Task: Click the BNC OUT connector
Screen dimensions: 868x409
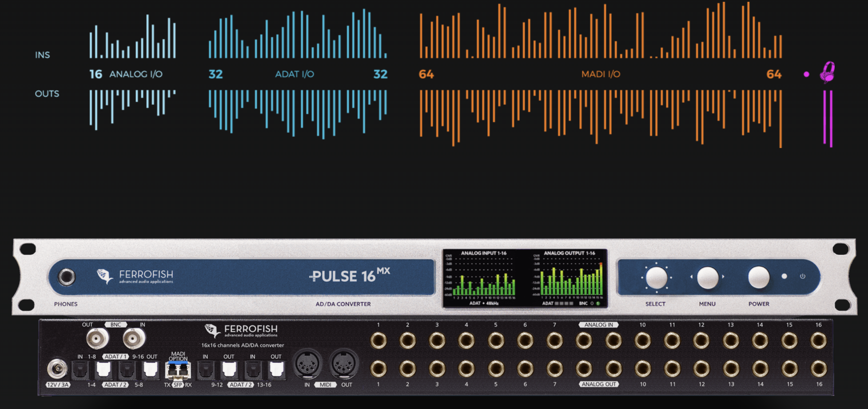Action: (97, 339)
